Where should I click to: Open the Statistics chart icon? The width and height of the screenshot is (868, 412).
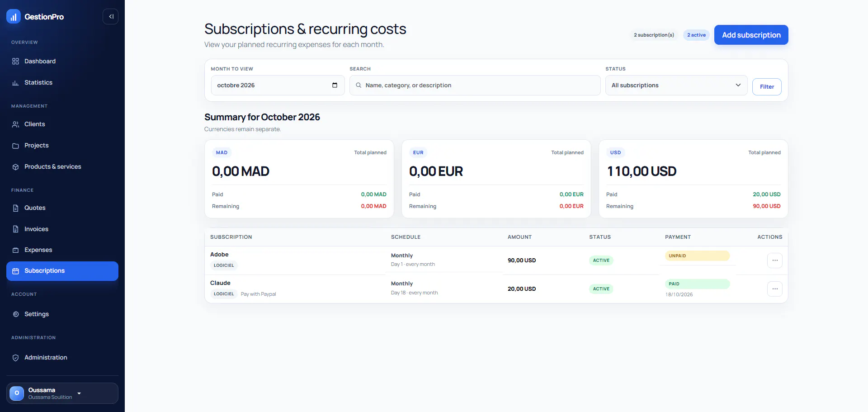coord(15,83)
